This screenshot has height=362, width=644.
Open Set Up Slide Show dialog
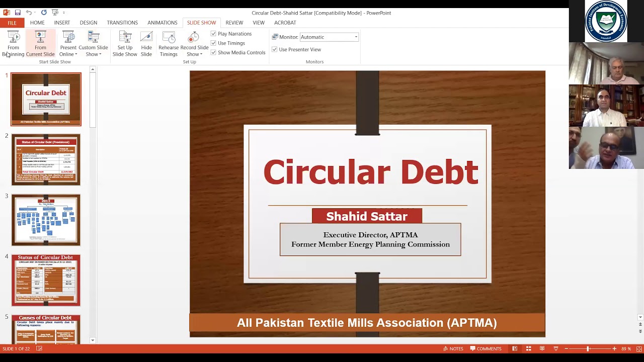click(125, 44)
